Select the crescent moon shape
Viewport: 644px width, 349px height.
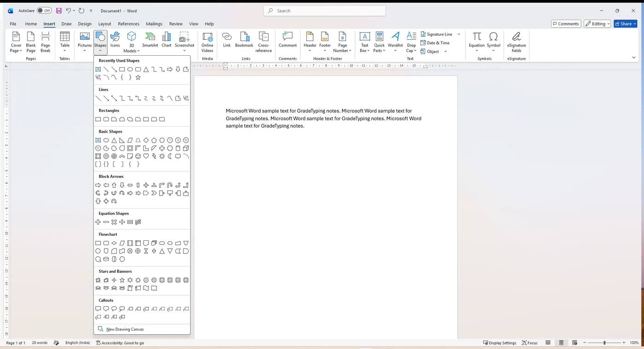coord(170,156)
